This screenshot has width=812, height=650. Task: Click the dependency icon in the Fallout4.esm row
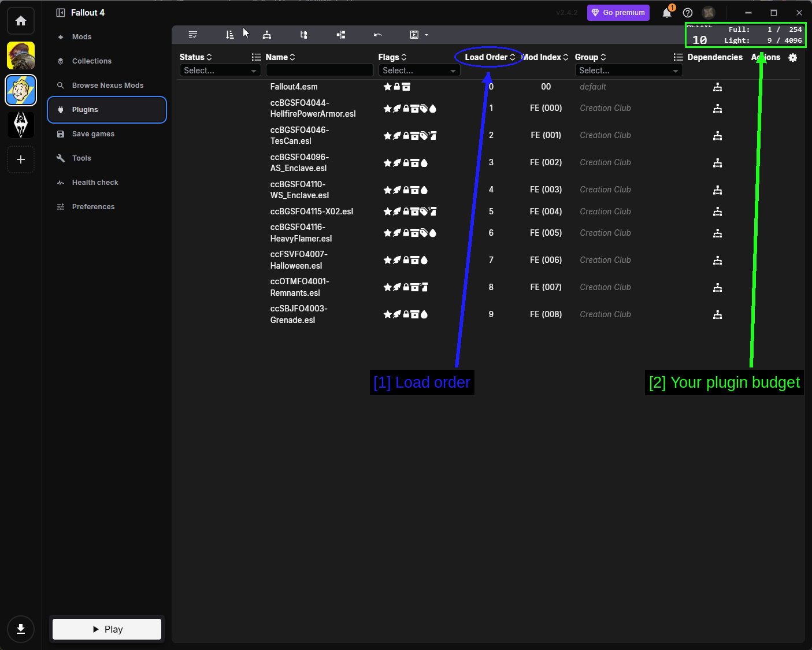point(717,87)
